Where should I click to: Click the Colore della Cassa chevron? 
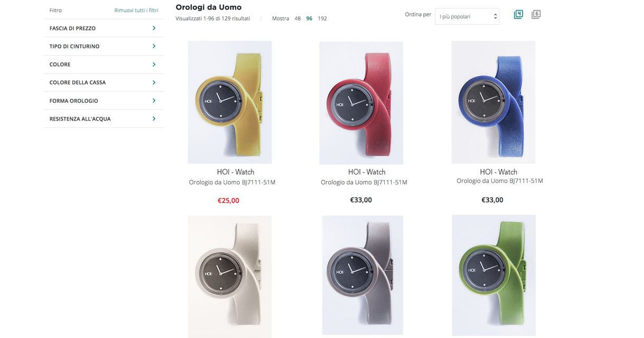pos(154,82)
